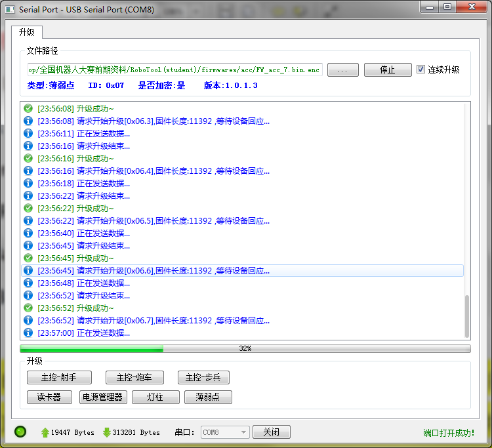Click info icon for 0x06.5 request entry
492x448 pixels.
coord(28,220)
